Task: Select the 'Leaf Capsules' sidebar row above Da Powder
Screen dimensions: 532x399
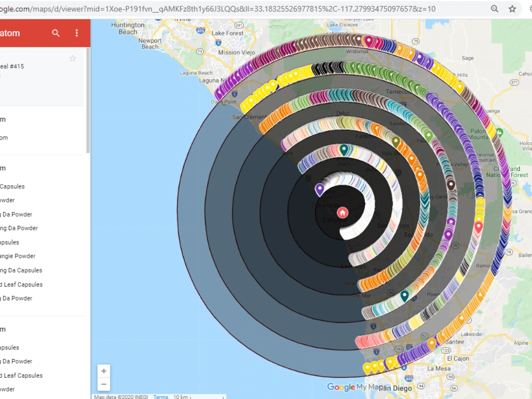Action: (21, 284)
